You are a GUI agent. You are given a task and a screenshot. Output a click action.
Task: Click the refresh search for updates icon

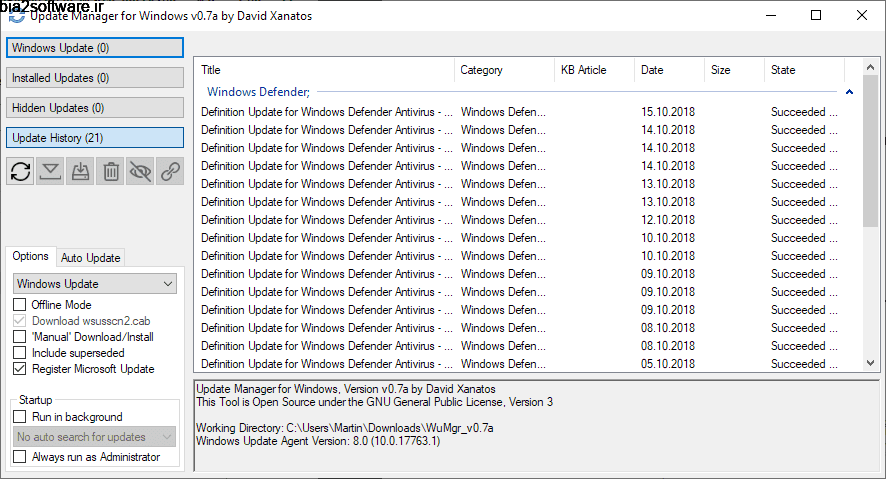pos(20,172)
